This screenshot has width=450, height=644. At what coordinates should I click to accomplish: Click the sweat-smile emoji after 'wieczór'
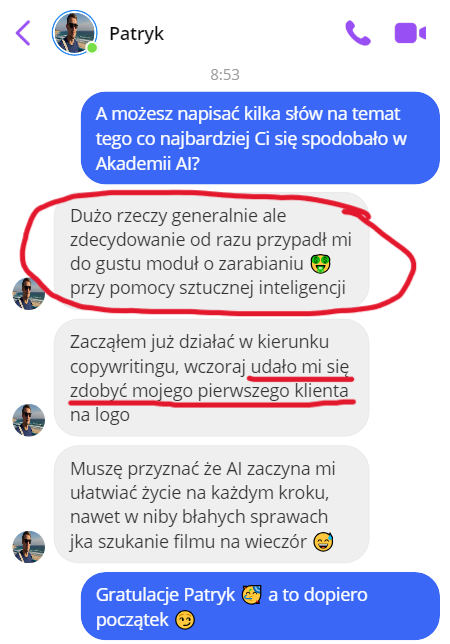[324, 541]
